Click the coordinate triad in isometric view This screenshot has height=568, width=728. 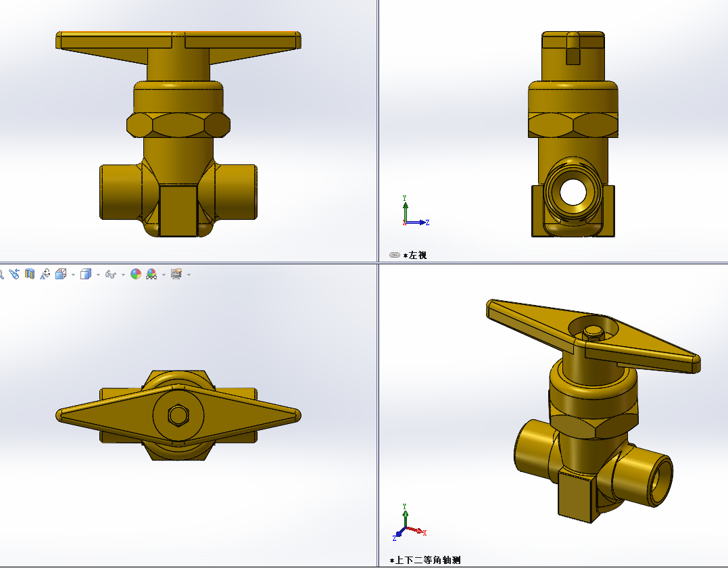pos(408,523)
